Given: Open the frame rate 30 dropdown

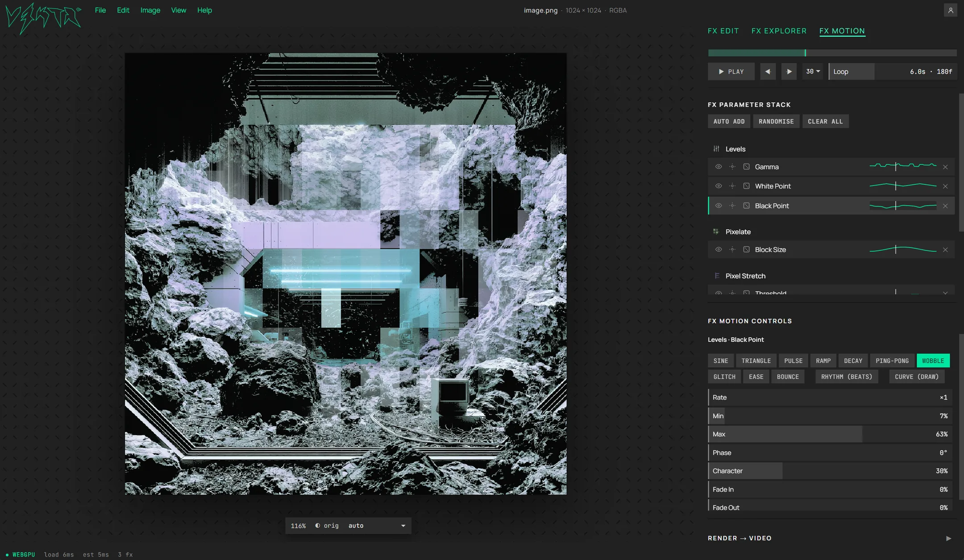Looking at the screenshot, I should tap(813, 71).
